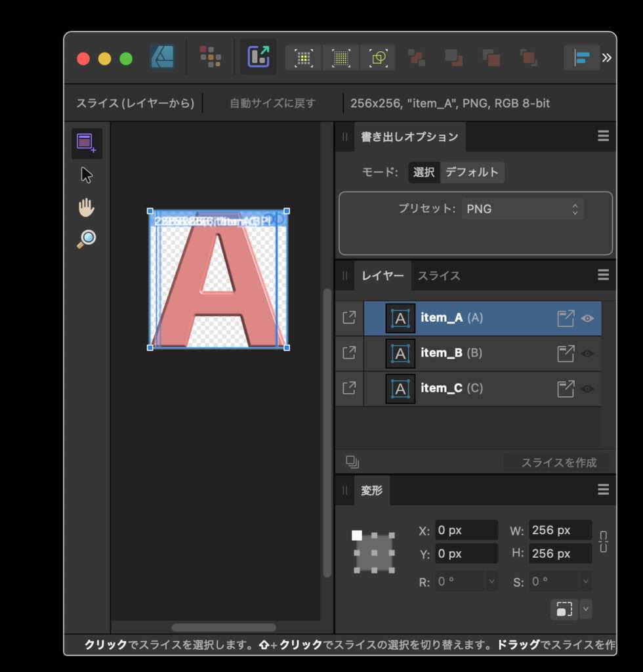Viewport: 643px width, 672px height.
Task: Toggle the width-height aspect ratio link
Action: [x=603, y=542]
